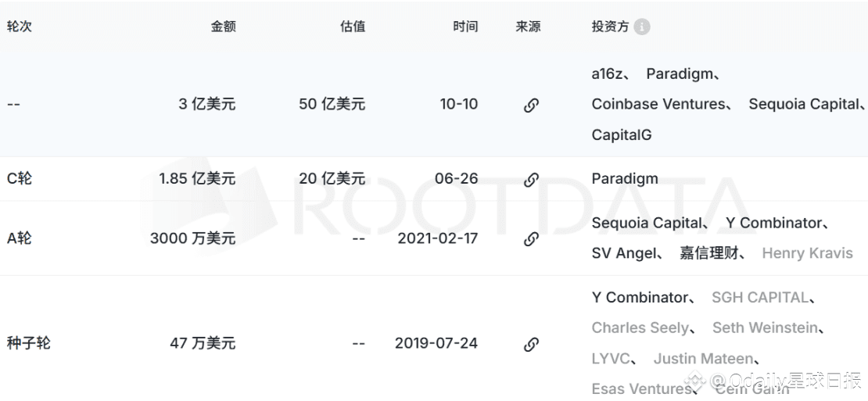Select the 种子轮 row label
The image size is (868, 401).
[29, 343]
